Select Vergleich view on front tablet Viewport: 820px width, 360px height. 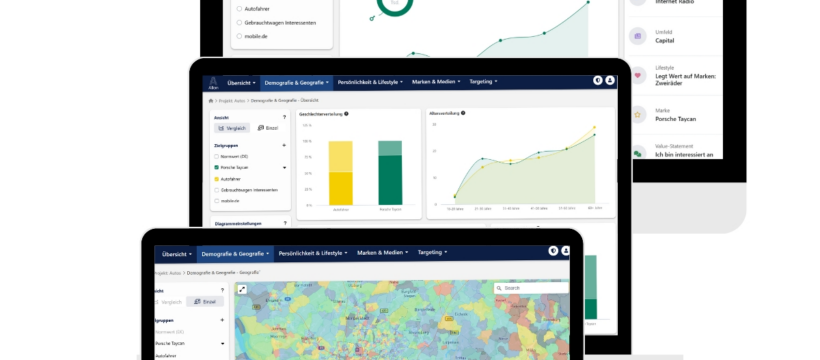click(168, 302)
